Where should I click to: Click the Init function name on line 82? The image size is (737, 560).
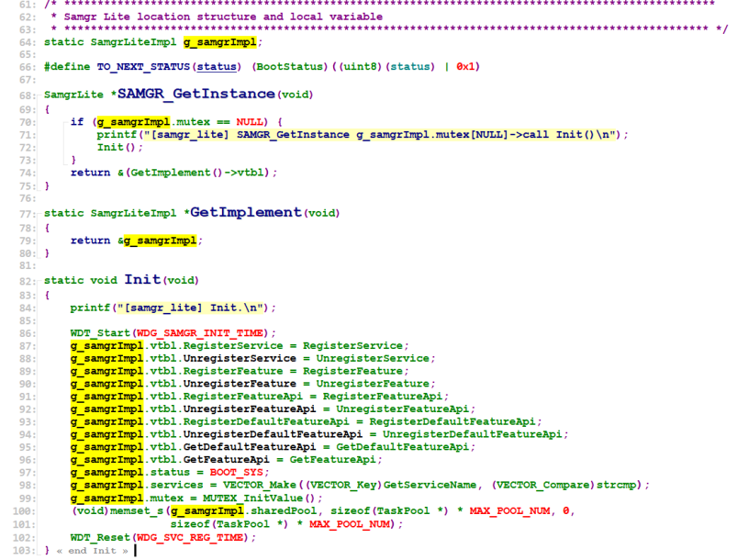point(142,280)
